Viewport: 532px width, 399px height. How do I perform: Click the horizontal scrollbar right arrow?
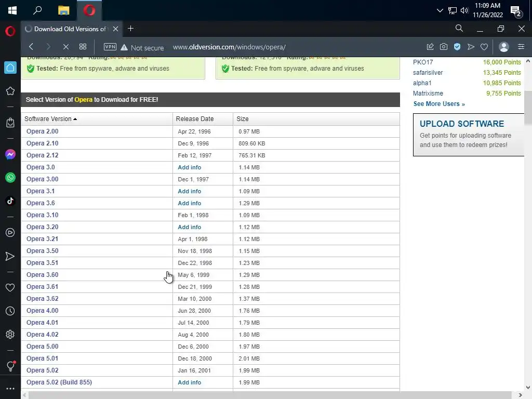(521, 395)
